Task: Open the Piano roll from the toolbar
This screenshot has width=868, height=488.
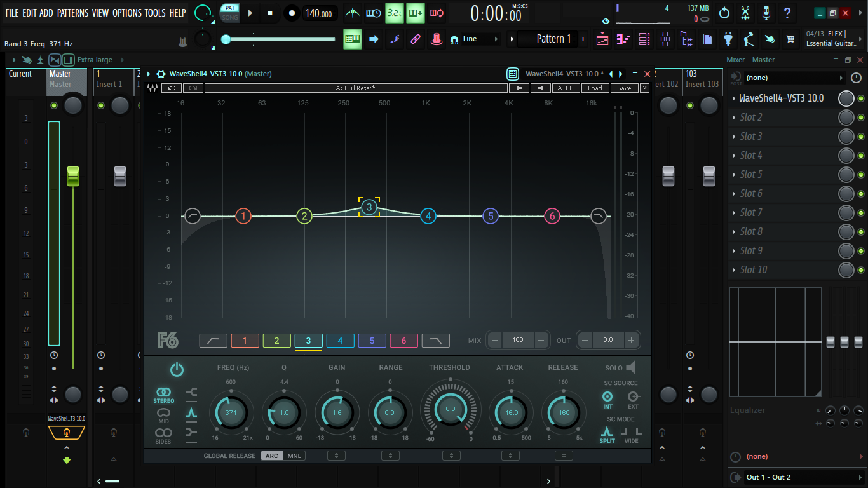Action: click(623, 39)
